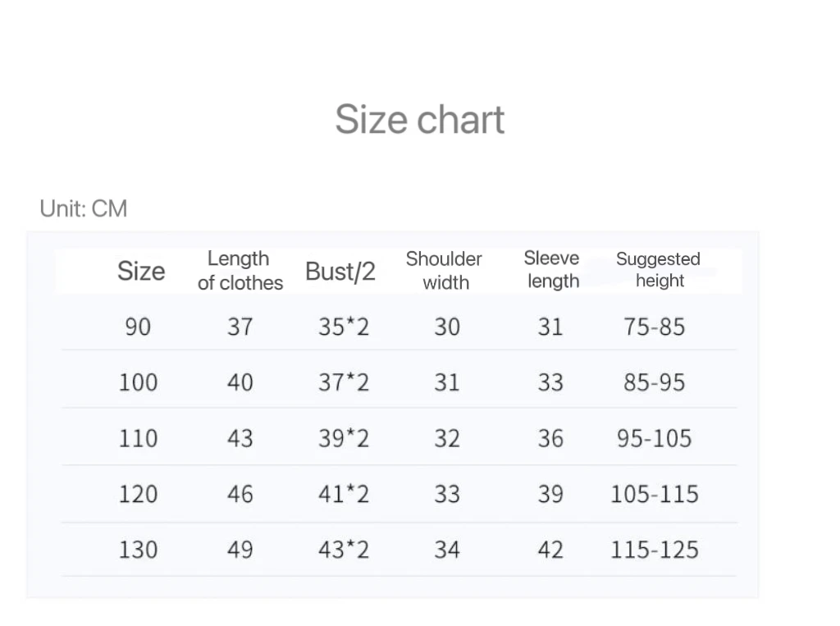Select size 120 row label
The image size is (840, 626).
(x=138, y=494)
